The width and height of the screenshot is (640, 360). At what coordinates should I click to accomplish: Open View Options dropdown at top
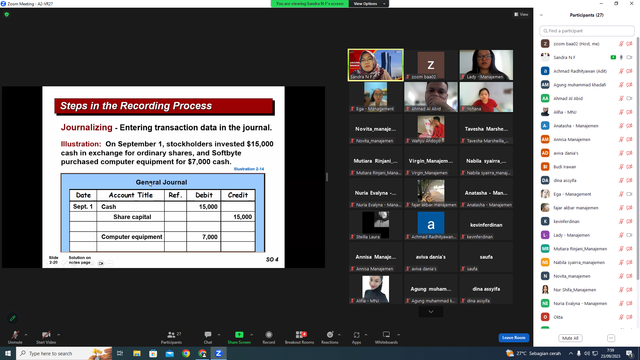369,4
